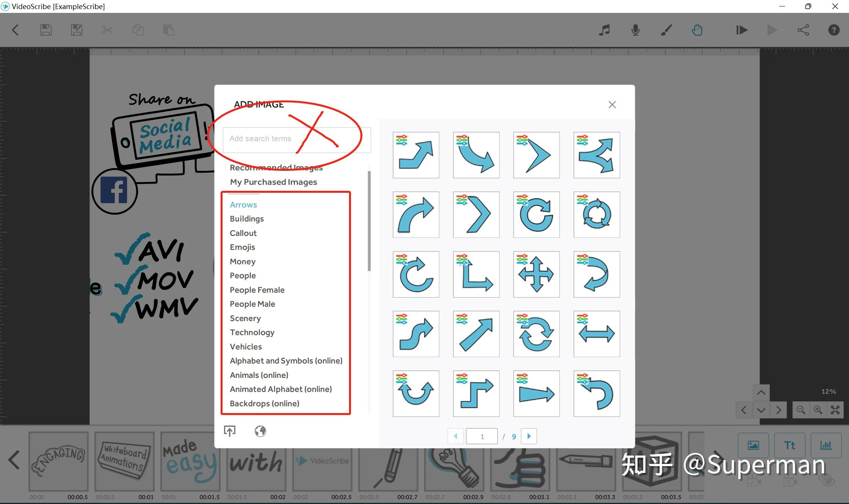Click the category list scrollbar

(x=369, y=222)
